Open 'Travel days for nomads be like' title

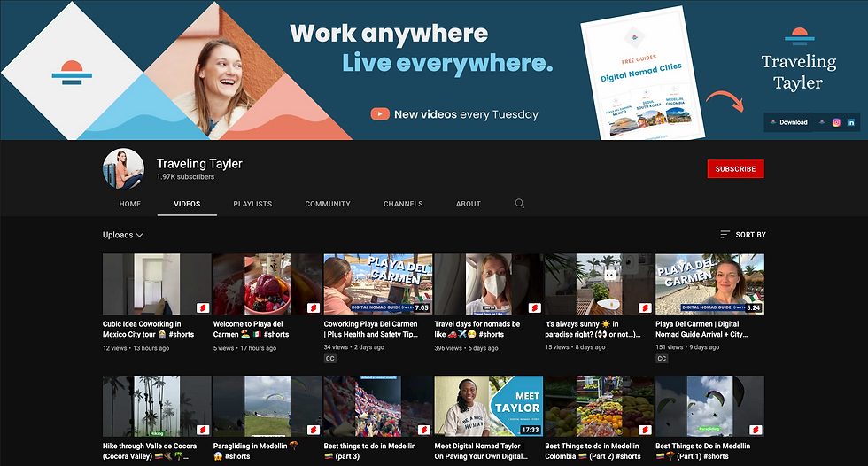tap(477, 330)
